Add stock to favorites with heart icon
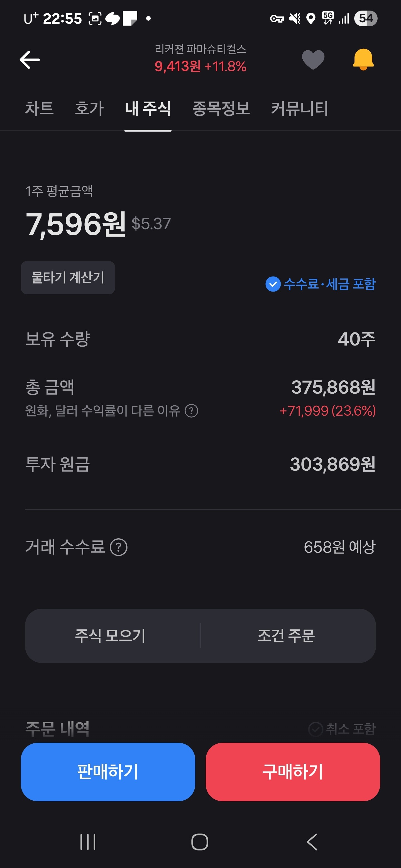Viewport: 401px width, 868px height. coord(313,60)
